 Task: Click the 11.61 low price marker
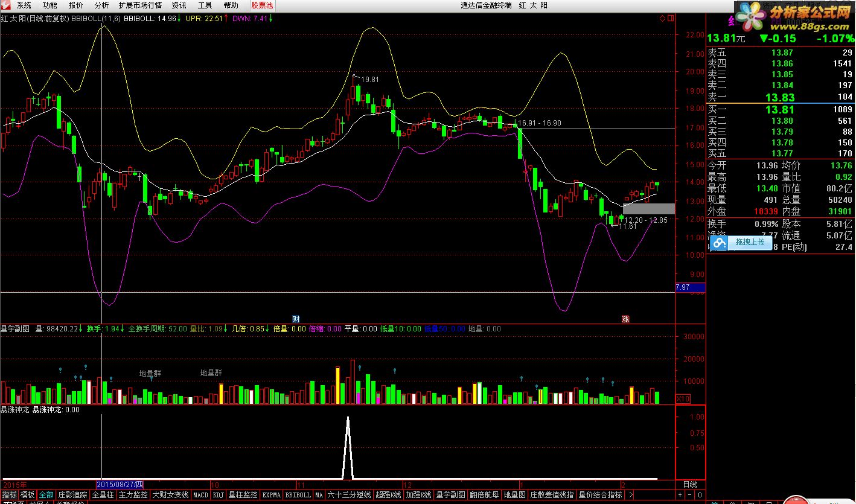628,226
